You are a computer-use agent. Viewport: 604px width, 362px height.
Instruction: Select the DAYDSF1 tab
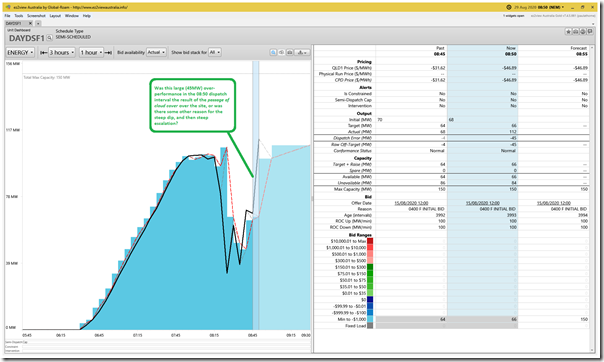tap(15, 23)
